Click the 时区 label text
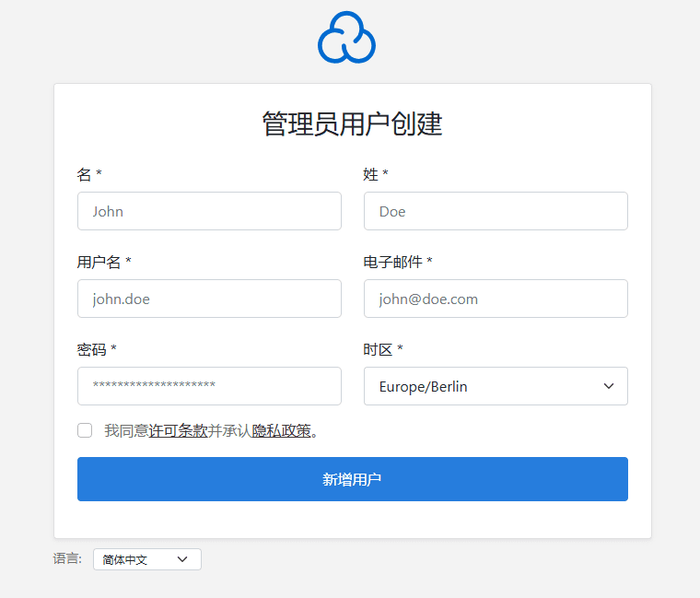This screenshot has height=598, width=700. pos(379,349)
